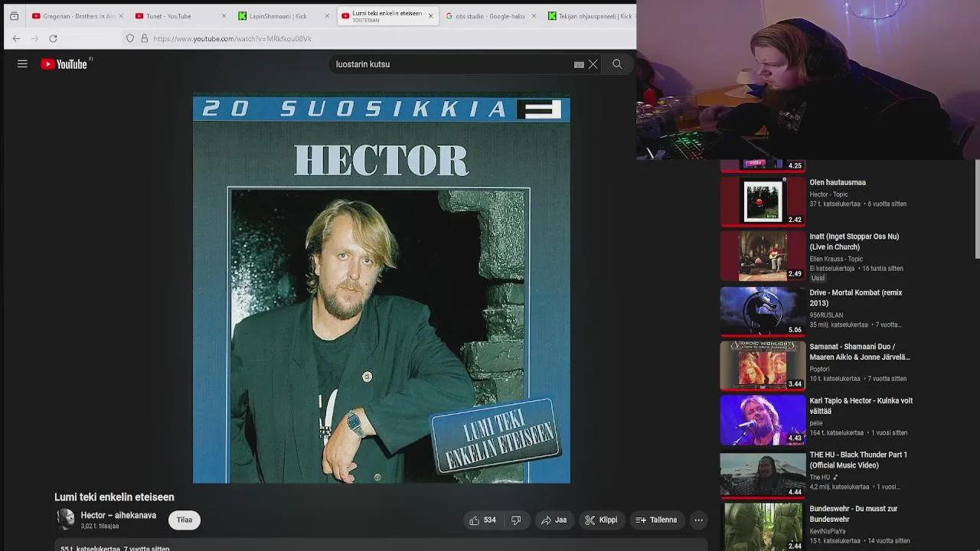Open the on-screen keyboard in search box
The height and width of the screenshot is (551, 980).
pos(579,64)
